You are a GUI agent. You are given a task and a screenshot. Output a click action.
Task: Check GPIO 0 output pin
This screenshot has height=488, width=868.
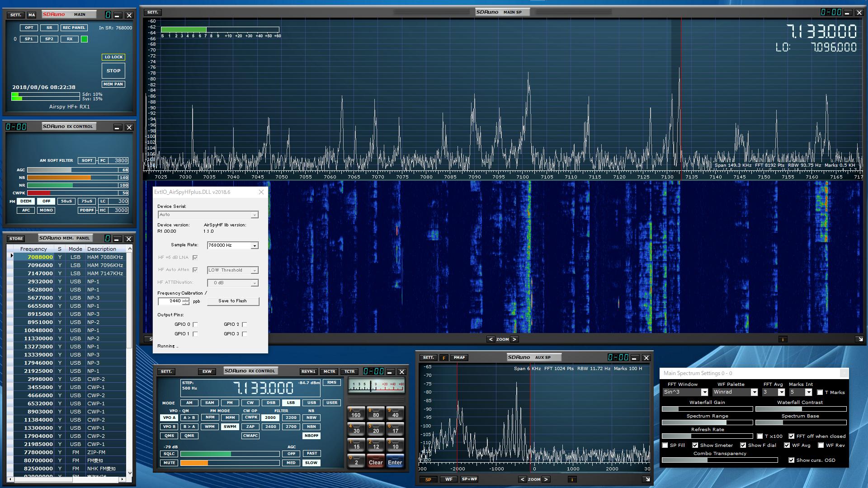tap(195, 324)
